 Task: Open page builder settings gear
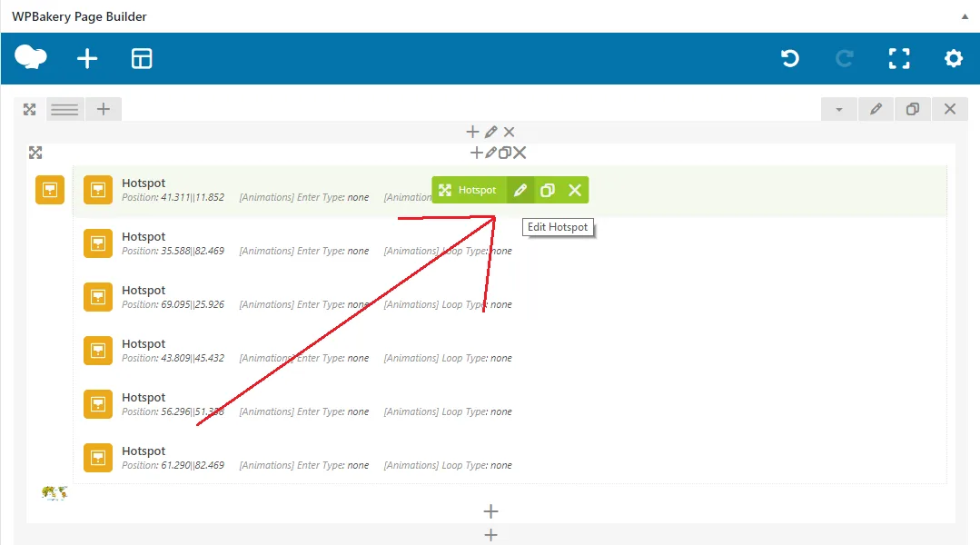pyautogui.click(x=954, y=59)
